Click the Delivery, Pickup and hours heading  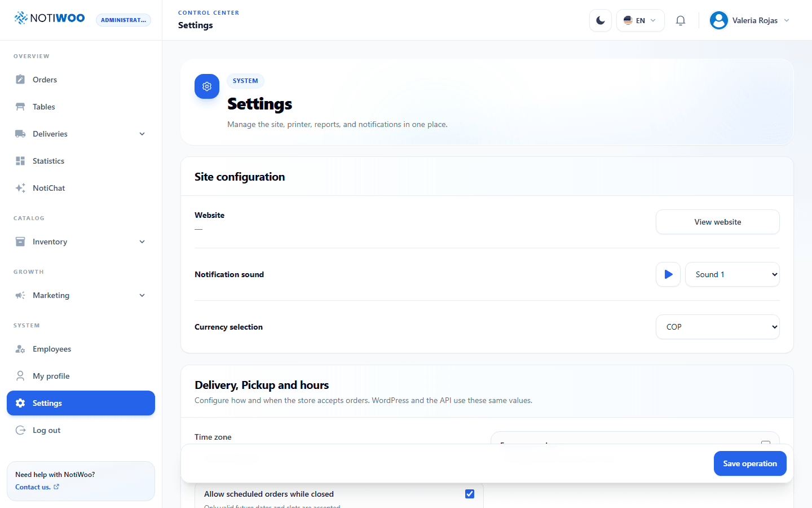(262, 385)
